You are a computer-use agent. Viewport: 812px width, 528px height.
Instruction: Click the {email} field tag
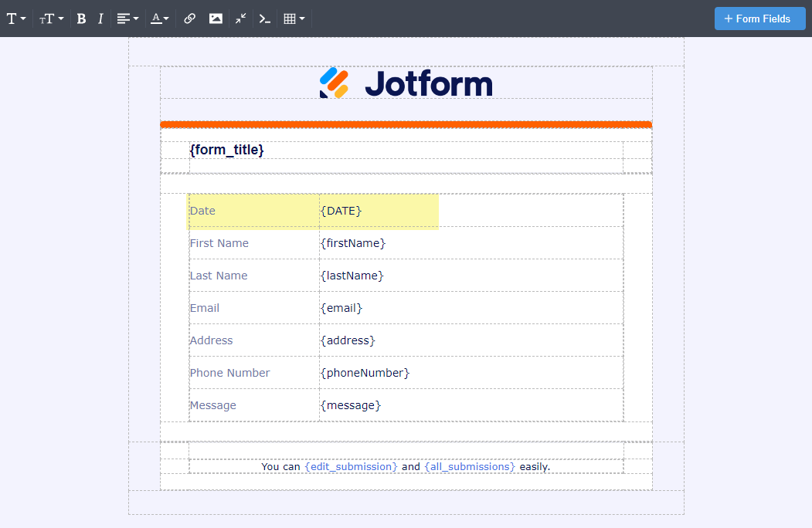pos(341,308)
